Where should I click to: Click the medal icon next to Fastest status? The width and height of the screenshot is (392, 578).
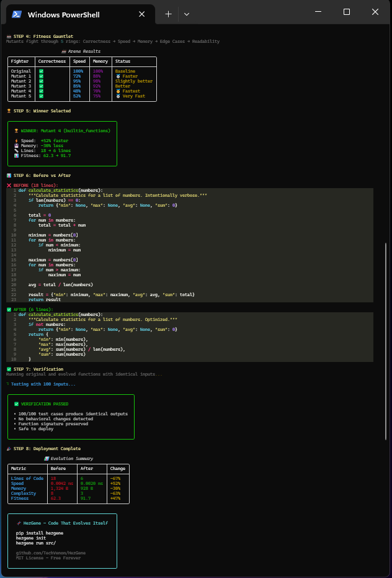click(x=118, y=91)
